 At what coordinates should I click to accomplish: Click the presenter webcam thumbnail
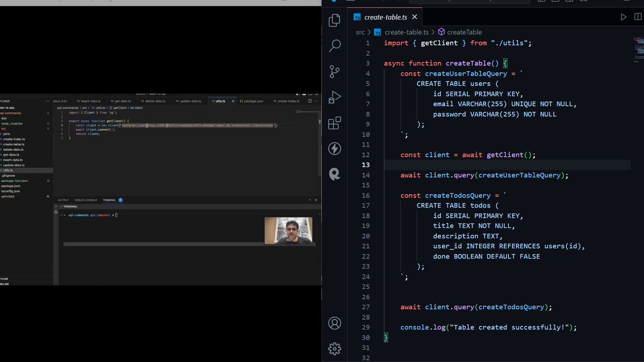289,231
